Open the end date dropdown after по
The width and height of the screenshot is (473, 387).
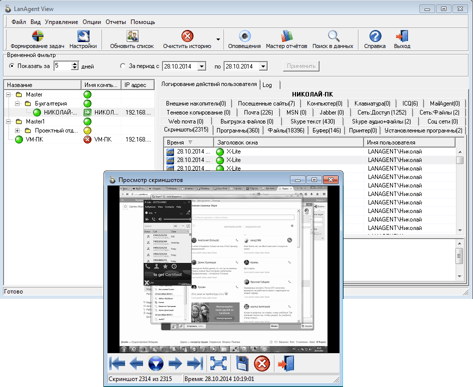tap(263, 66)
